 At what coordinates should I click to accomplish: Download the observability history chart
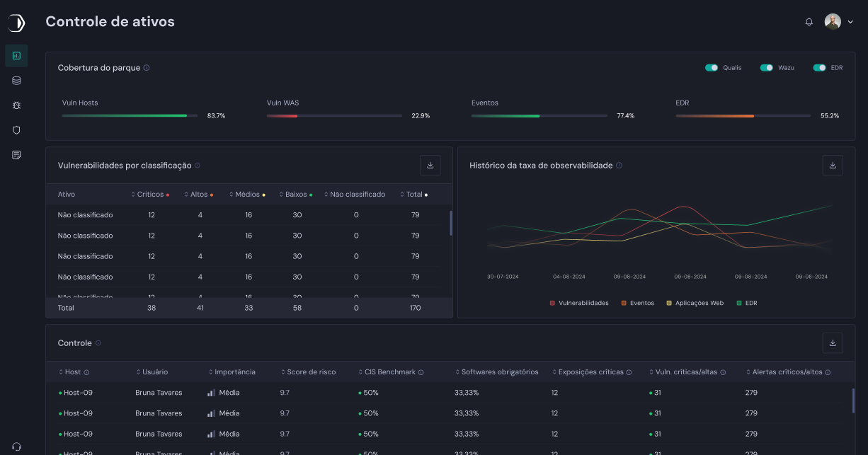(833, 166)
